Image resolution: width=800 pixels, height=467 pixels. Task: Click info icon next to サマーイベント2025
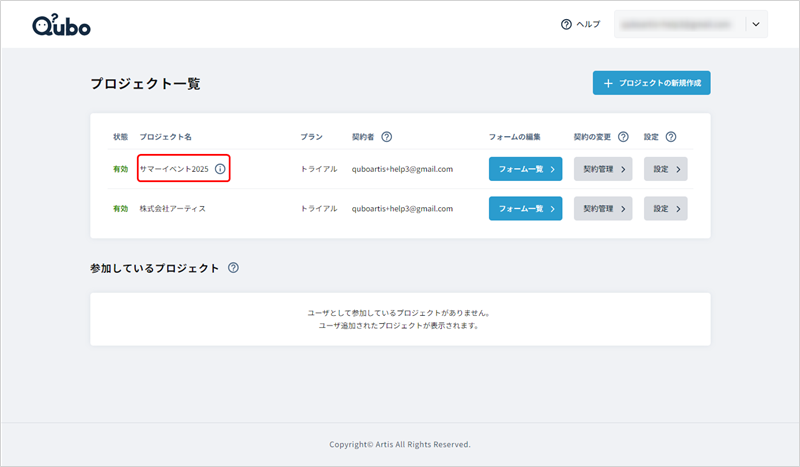point(220,169)
